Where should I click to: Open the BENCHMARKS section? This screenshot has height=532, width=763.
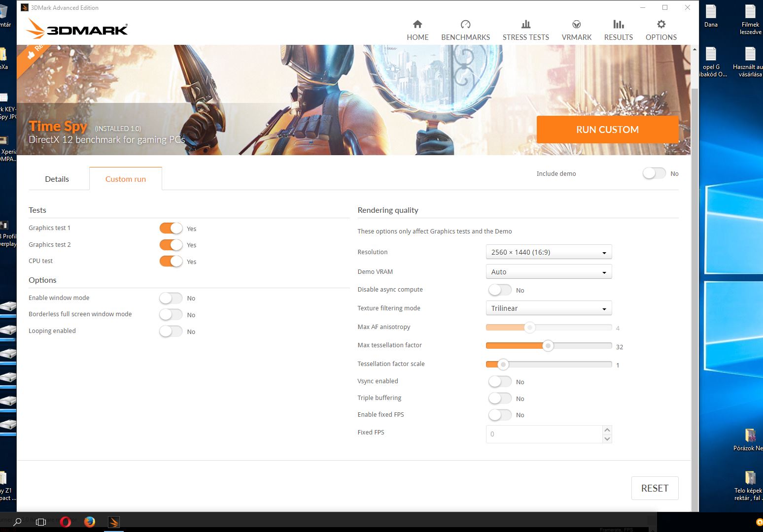click(x=465, y=30)
